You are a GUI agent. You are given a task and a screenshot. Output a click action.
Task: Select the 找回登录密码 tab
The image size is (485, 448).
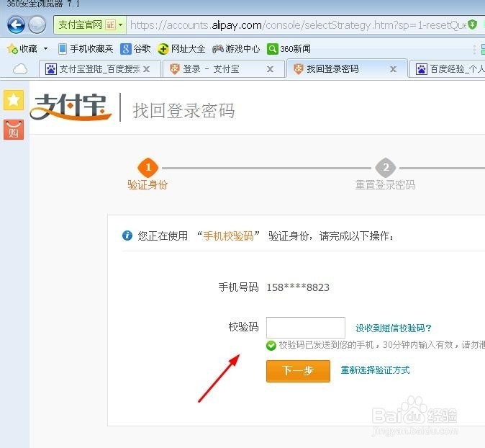tap(346, 68)
